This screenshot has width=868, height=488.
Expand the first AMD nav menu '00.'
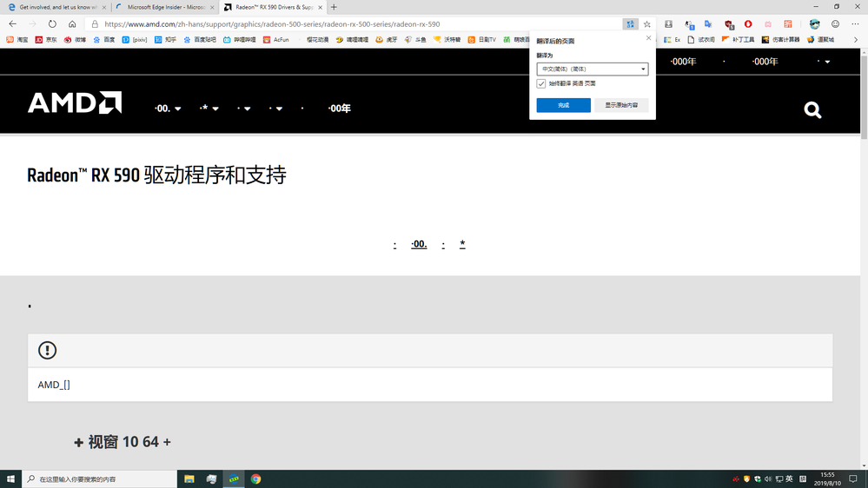coord(168,109)
